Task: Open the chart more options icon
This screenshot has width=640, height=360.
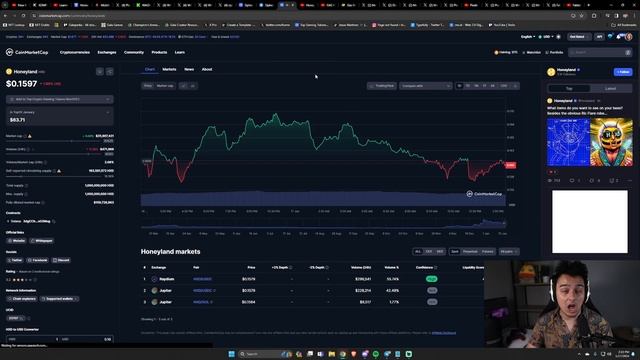Action: [x=516, y=86]
